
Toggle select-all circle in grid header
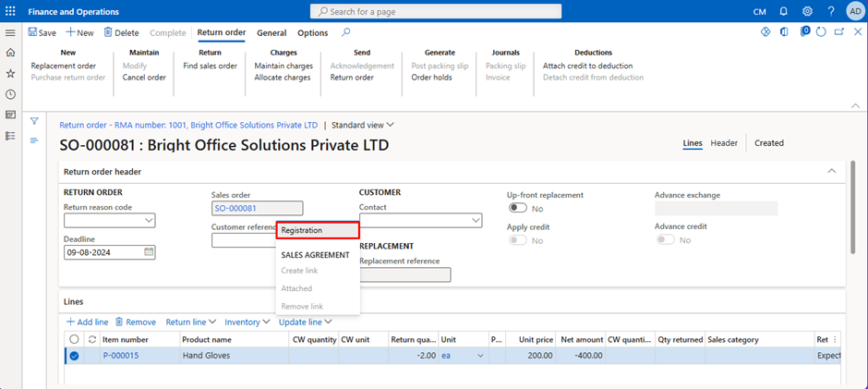coord(75,339)
